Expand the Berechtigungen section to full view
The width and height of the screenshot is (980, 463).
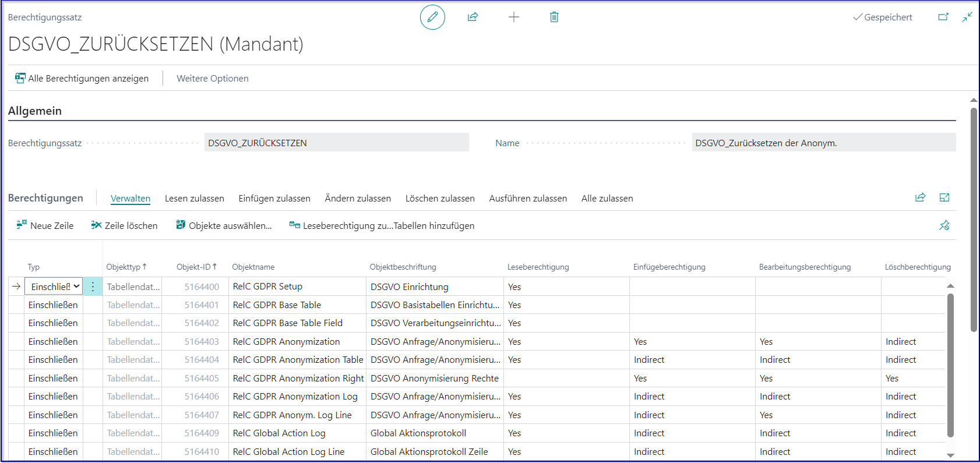(944, 198)
